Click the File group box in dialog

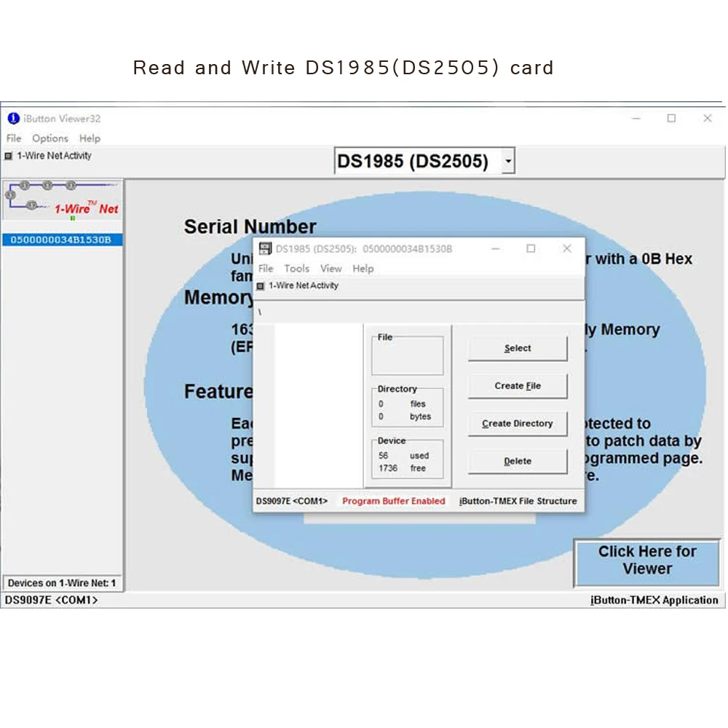407,355
